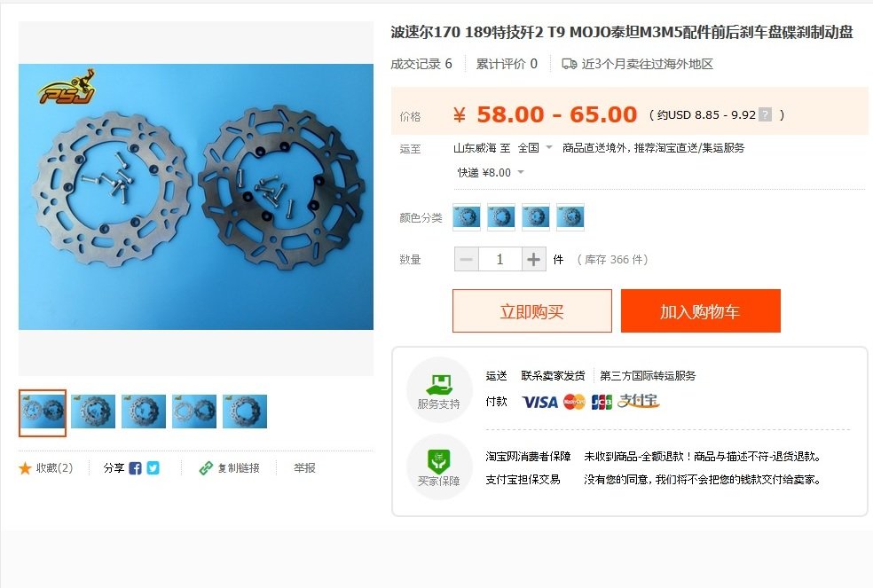Click the USD price help question mark

[767, 114]
